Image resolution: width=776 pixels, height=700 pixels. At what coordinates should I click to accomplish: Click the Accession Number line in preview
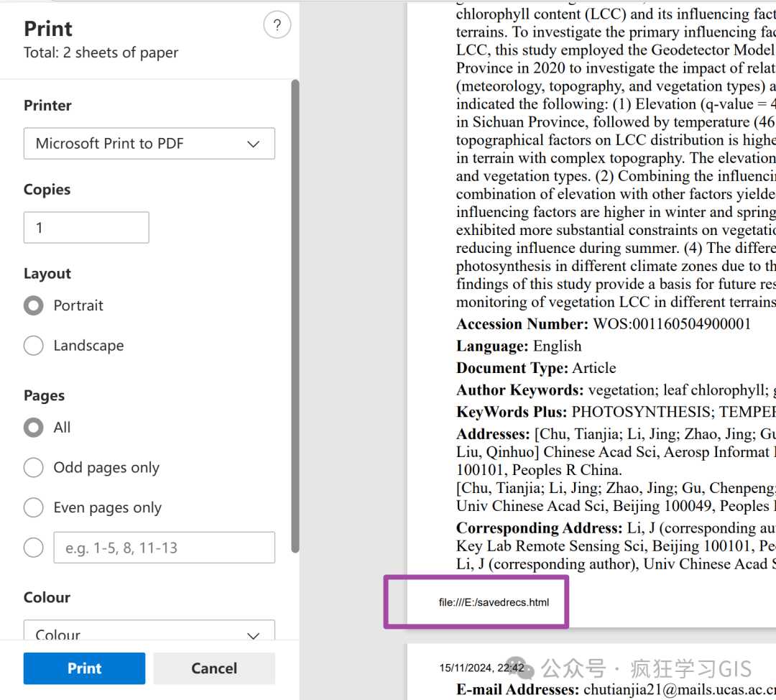click(x=604, y=323)
